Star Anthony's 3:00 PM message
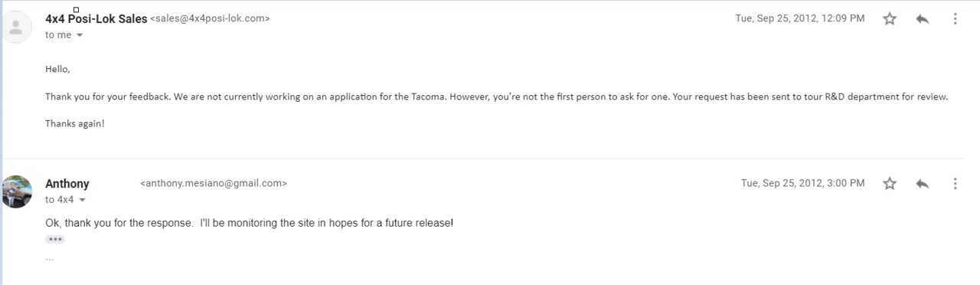This screenshot has height=285, width=980. [x=889, y=184]
